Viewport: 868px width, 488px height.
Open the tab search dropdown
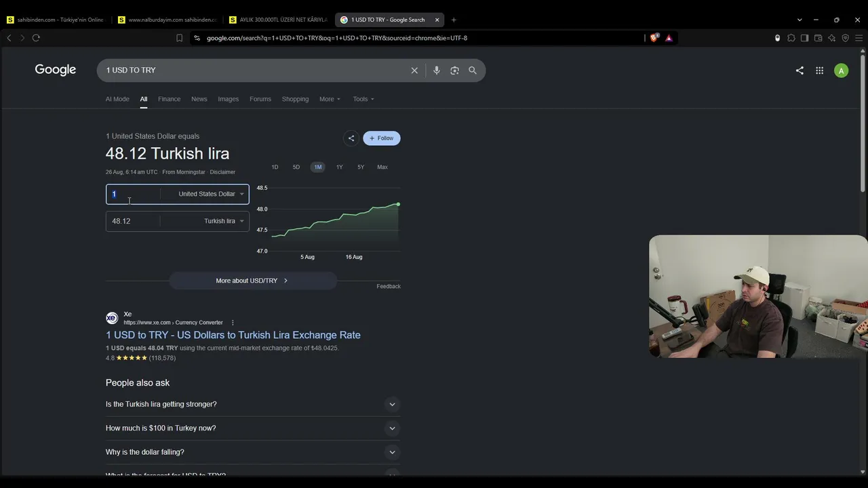(800, 20)
